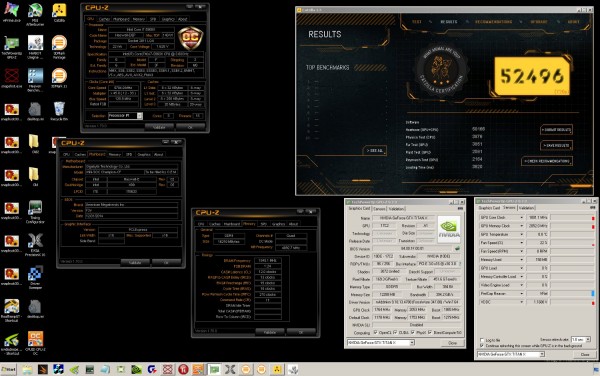Open the GPU Memory Clock sensor dropdown
The image size is (600, 376).
(521, 226)
